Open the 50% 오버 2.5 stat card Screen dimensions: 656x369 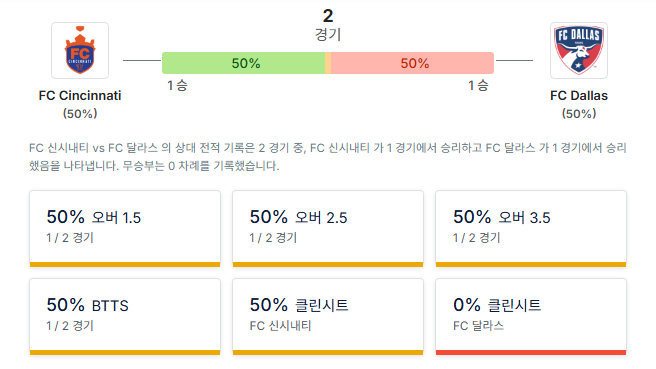click(328, 228)
